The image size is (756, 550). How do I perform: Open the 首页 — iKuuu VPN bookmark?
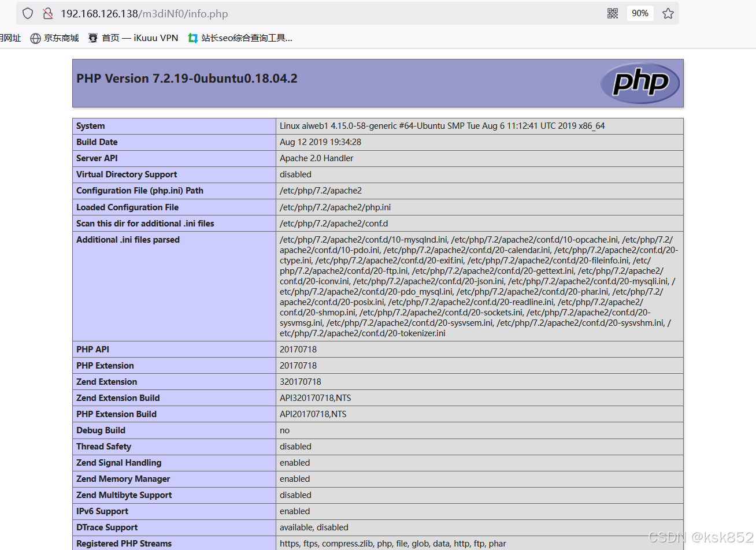pyautogui.click(x=133, y=38)
